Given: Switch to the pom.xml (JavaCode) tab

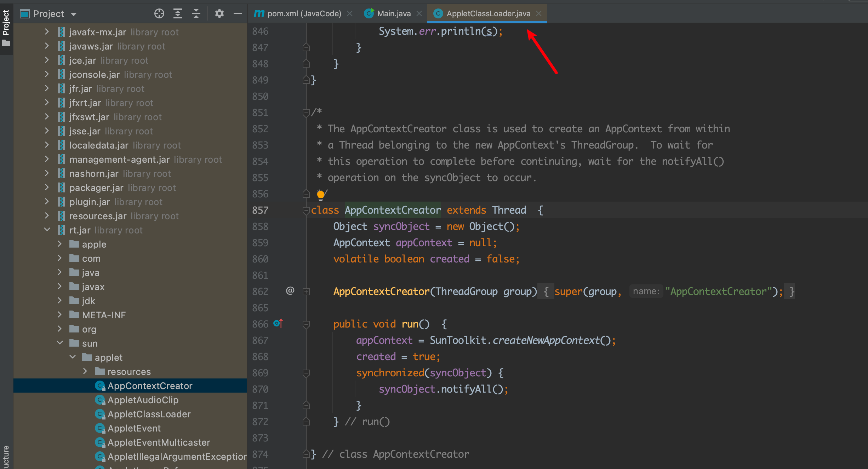Looking at the screenshot, I should [x=304, y=13].
